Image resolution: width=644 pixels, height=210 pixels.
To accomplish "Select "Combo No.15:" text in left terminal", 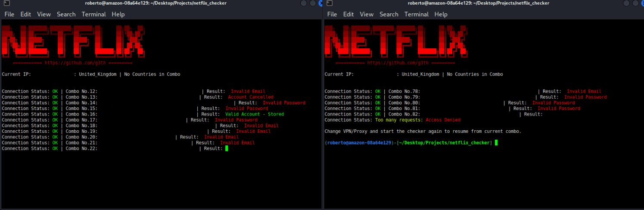I will point(81,109).
